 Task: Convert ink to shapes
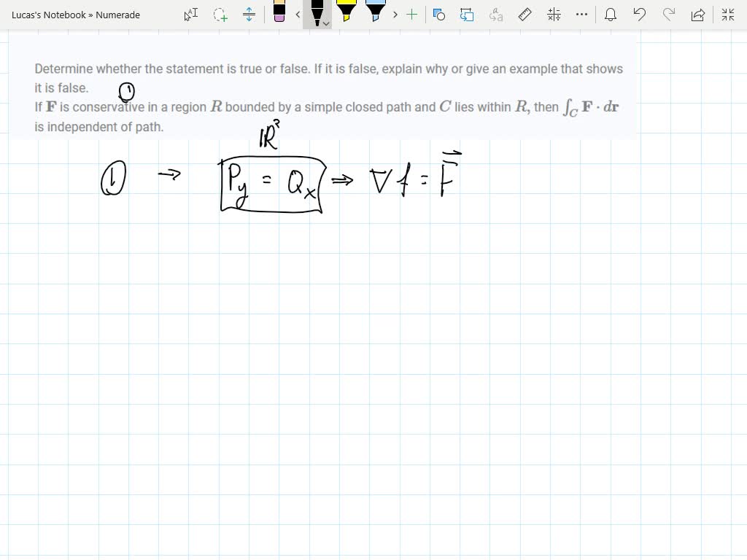pyautogui.click(x=438, y=15)
